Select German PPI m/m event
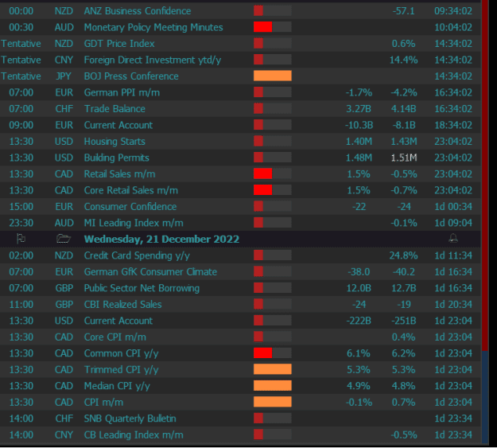 click(122, 92)
